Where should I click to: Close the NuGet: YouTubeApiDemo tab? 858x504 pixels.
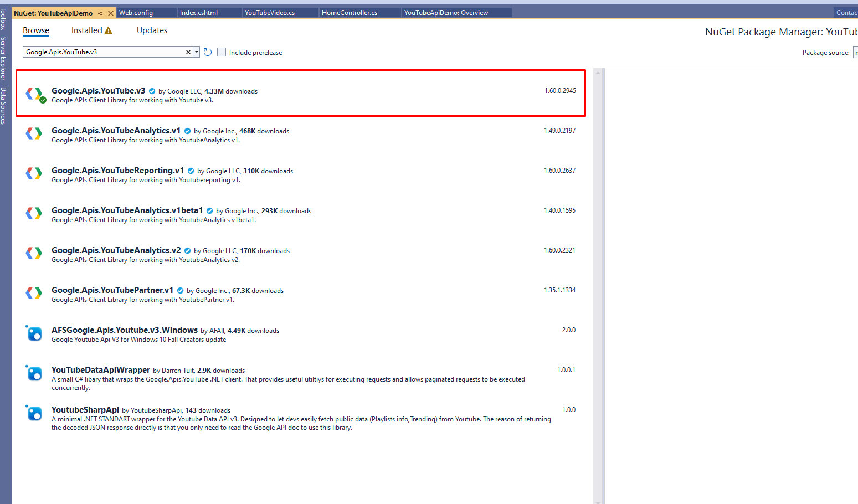pos(111,13)
